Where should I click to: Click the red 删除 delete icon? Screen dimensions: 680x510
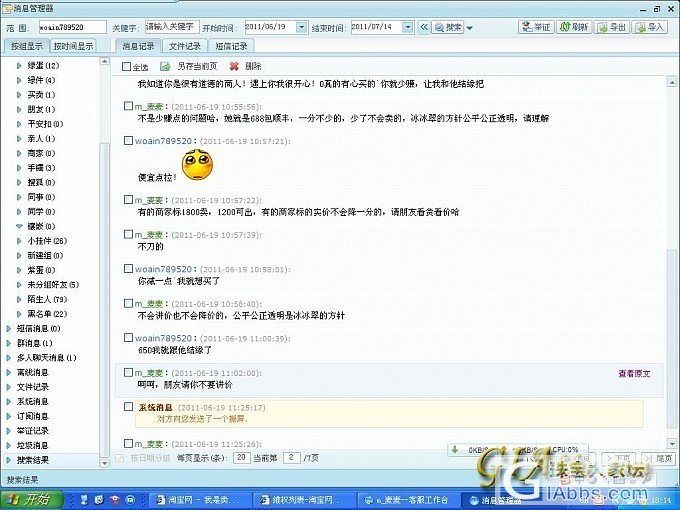234,66
